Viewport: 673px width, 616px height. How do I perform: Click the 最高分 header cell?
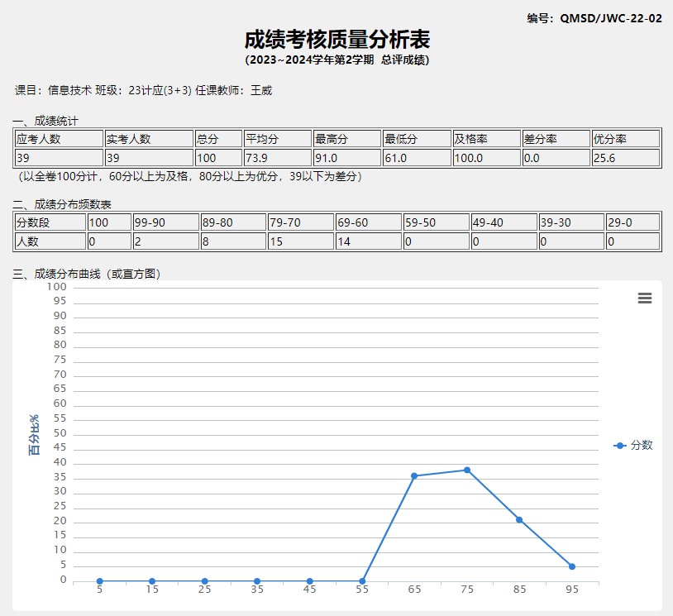346,139
